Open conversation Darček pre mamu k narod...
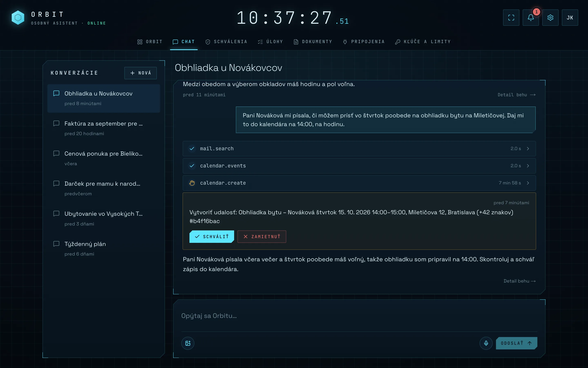Viewport: 588px width, 368px height. pyautogui.click(x=104, y=188)
